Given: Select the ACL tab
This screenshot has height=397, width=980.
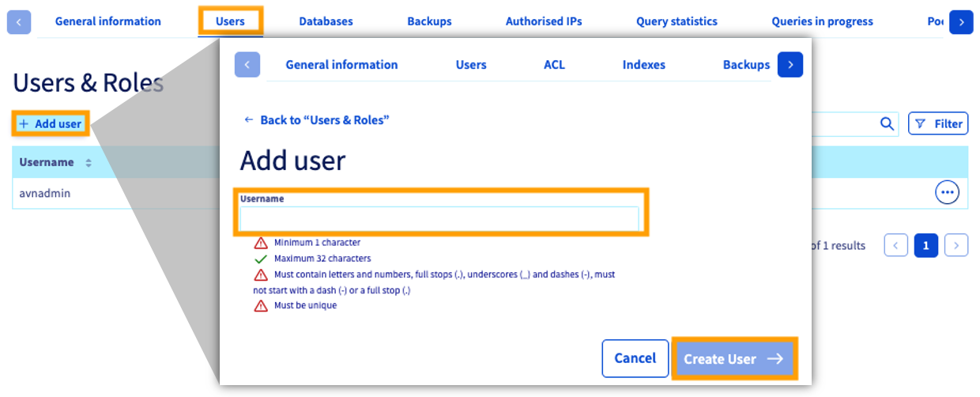Looking at the screenshot, I should (x=554, y=65).
